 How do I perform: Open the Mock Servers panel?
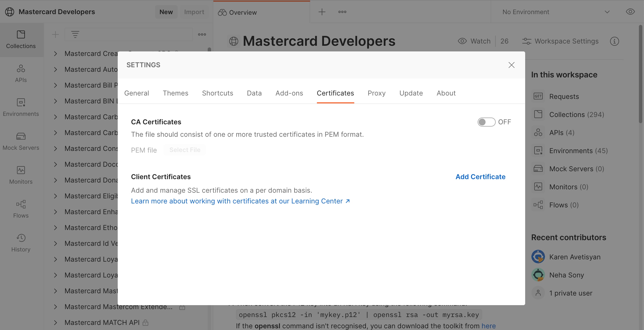(x=21, y=141)
